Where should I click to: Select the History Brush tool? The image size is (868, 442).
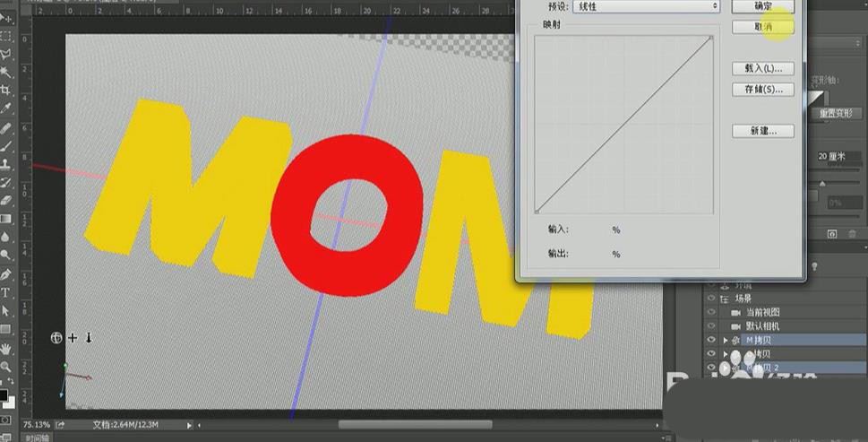tap(6, 182)
